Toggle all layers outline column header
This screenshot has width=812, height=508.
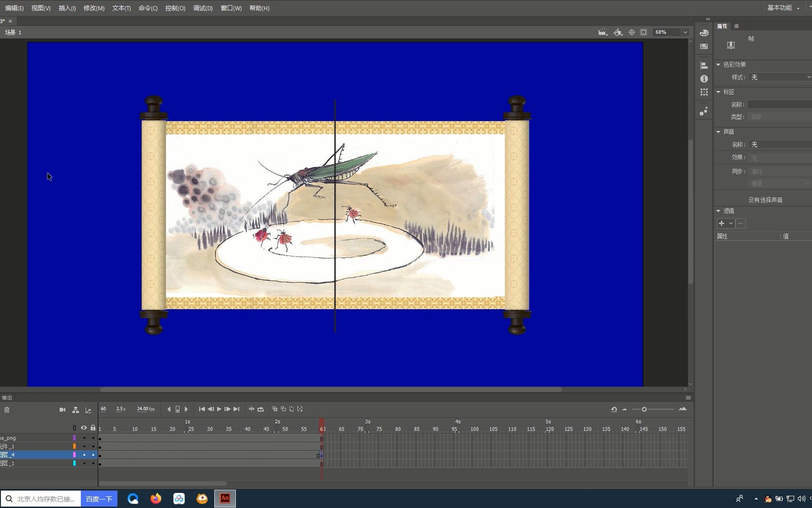click(x=74, y=428)
